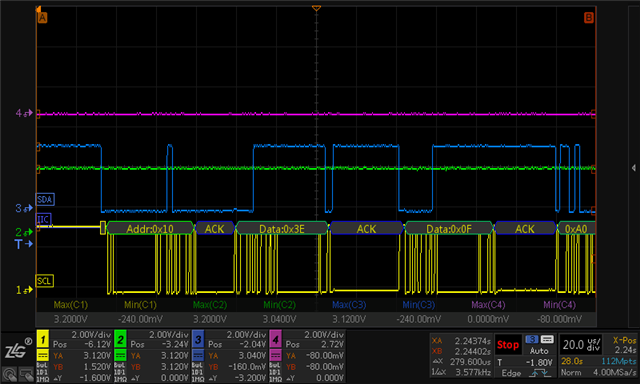640x384 pixels.
Task: Open channel 3 BwL 10:1 probe settings
Action: (198, 372)
